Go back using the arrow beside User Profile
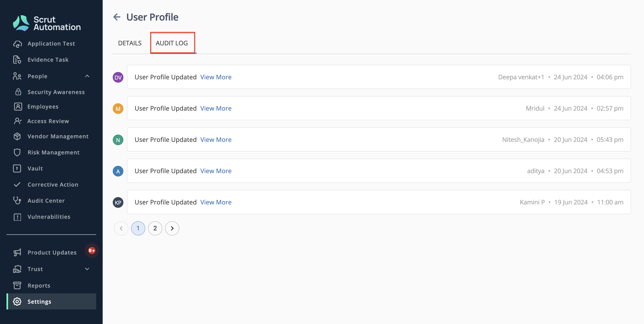 pyautogui.click(x=117, y=17)
